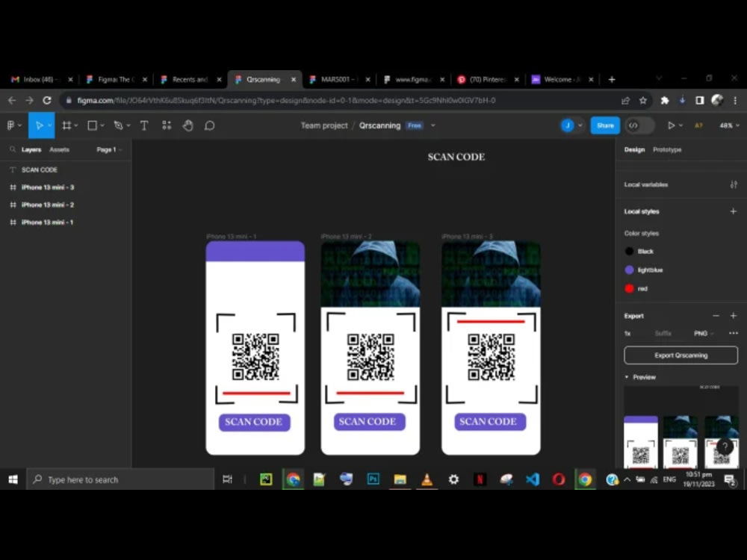Open the Prototype tab
Screen dimensions: 747x560
pos(667,149)
